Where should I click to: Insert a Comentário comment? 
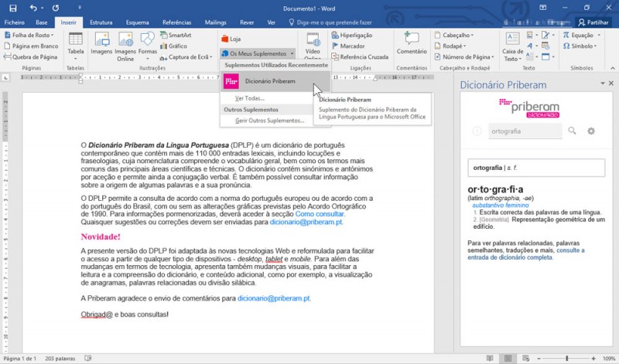click(411, 45)
